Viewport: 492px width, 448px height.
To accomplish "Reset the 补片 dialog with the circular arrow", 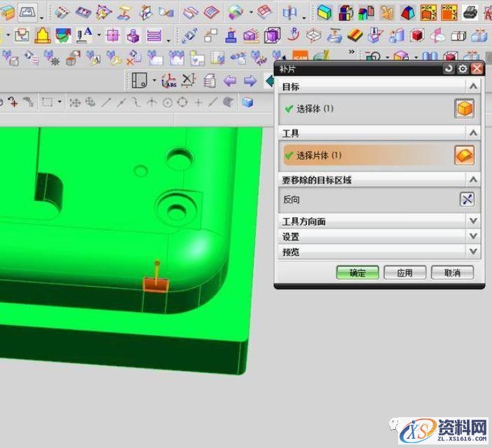I will (x=449, y=69).
